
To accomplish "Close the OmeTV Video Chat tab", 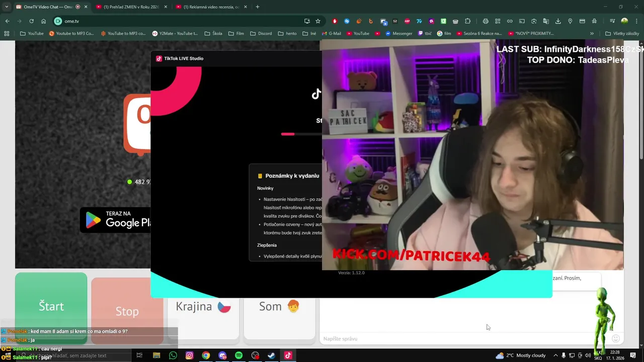I will click(x=86, y=7).
